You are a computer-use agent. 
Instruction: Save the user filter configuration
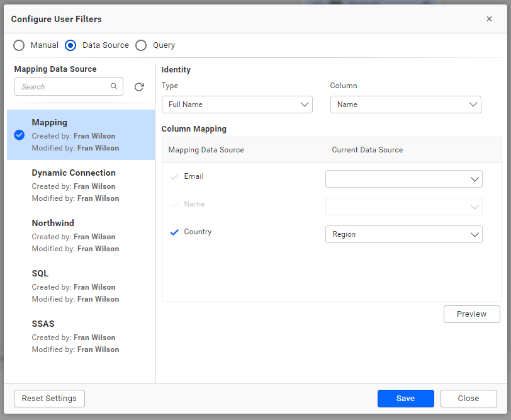[x=405, y=398]
